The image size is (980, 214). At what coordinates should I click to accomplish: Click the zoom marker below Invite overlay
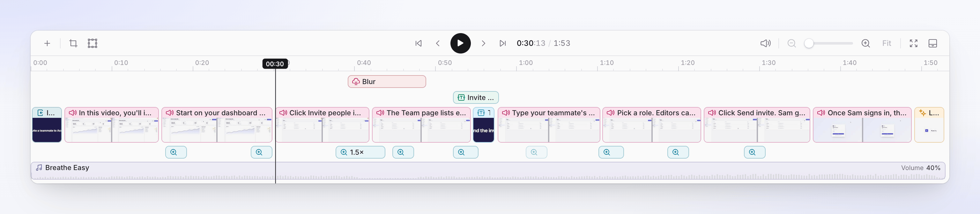pyautogui.click(x=465, y=152)
